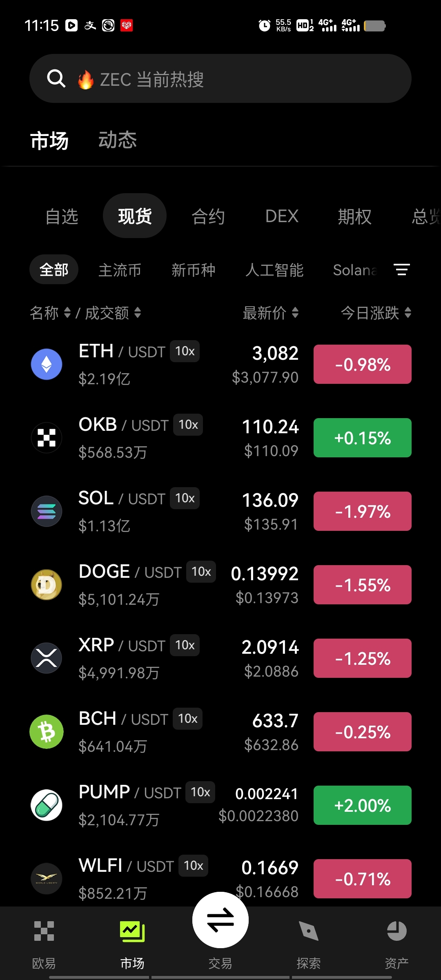Screen dimensions: 441x980
Task: Sort by 最新价 column arrows
Action: point(295,313)
